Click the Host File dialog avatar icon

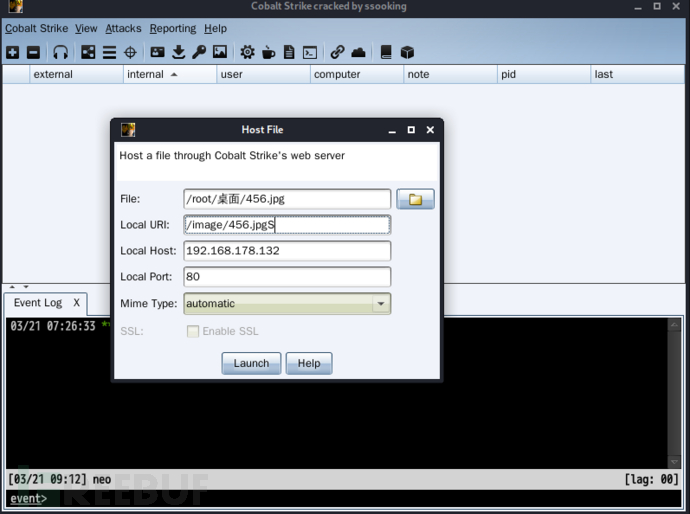128,130
